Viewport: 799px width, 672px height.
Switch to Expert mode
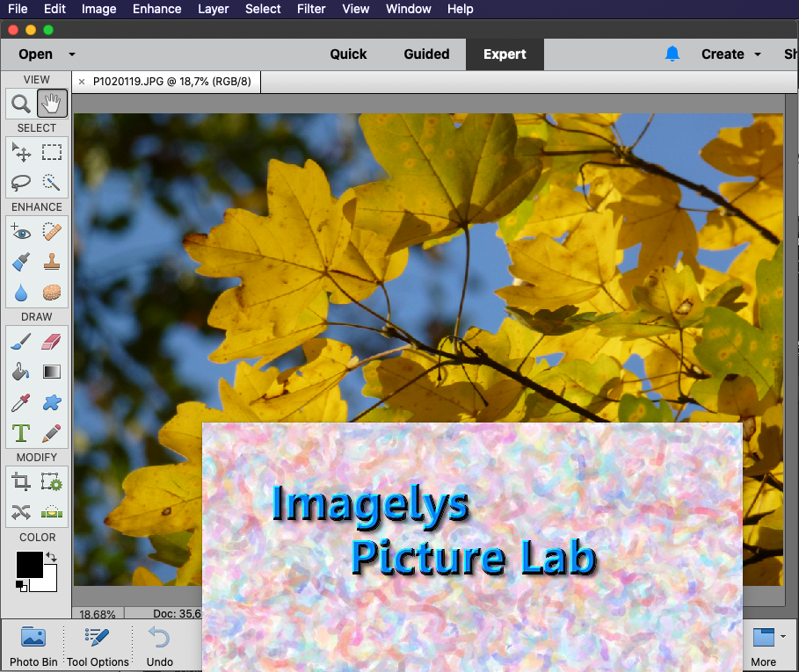(x=505, y=54)
